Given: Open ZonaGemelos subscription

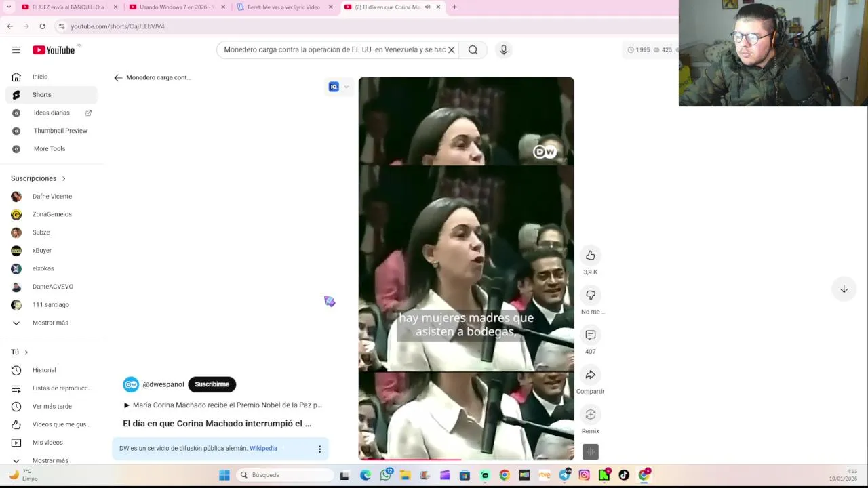Looking at the screenshot, I should point(52,214).
